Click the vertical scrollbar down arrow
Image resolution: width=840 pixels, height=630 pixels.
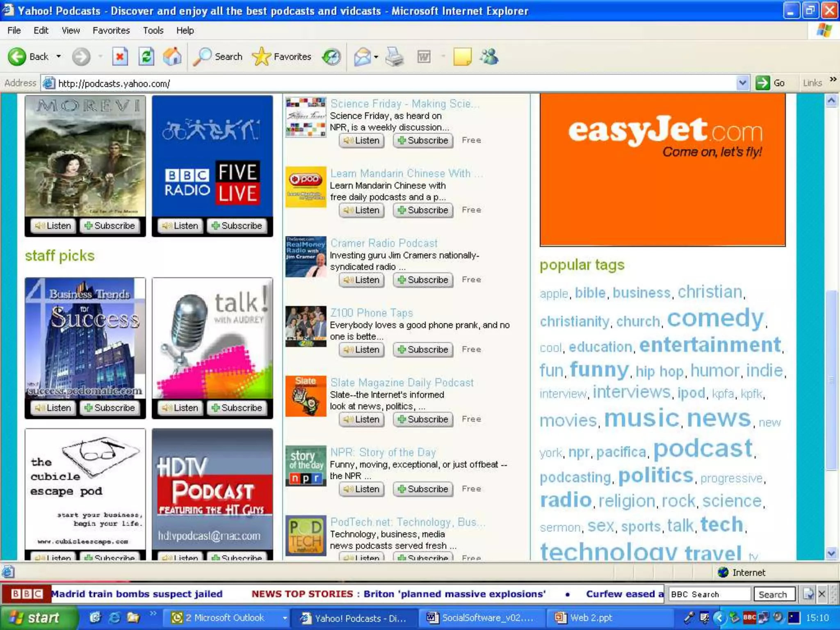pyautogui.click(x=831, y=553)
